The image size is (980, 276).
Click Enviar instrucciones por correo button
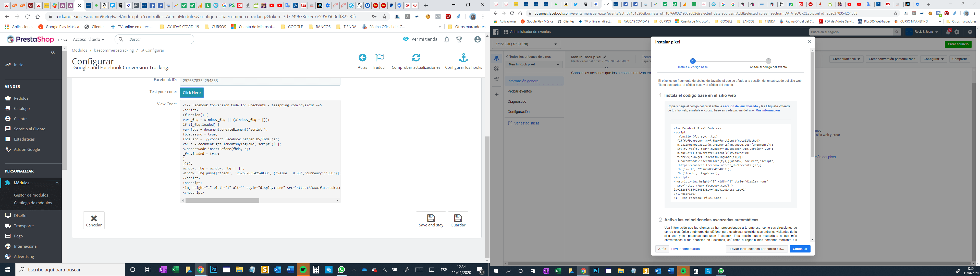(756, 249)
